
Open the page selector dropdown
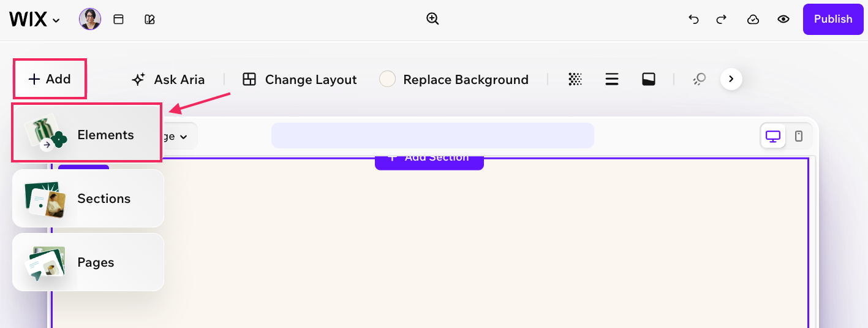174,136
